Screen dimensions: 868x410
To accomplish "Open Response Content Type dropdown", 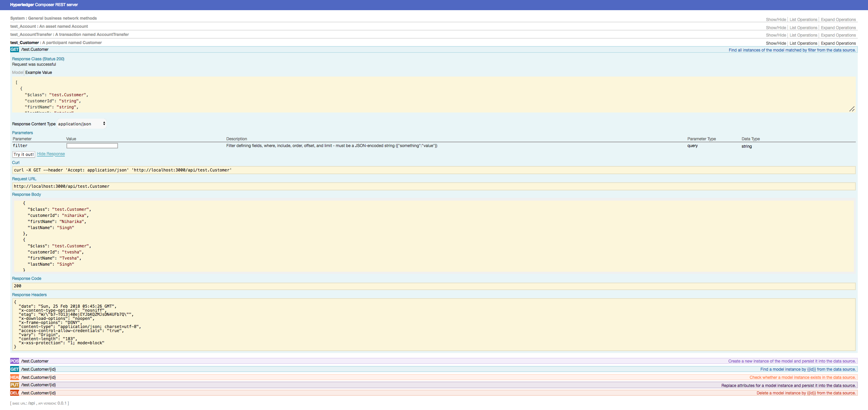I will [x=82, y=124].
